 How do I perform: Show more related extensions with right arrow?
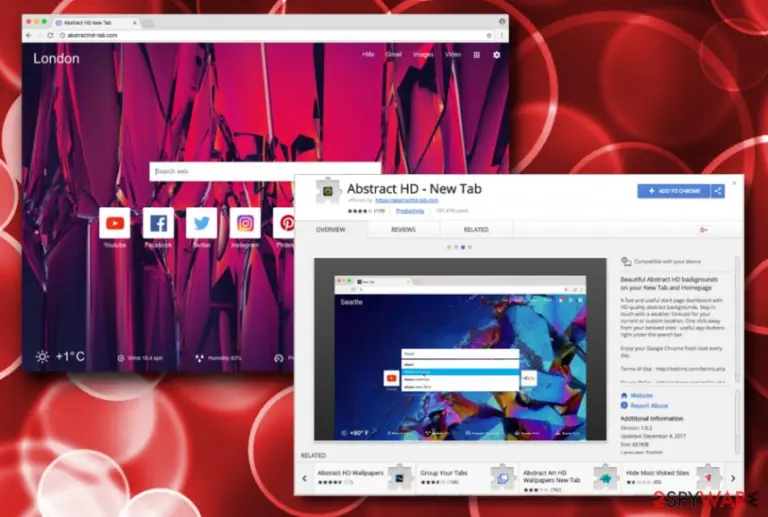point(733,478)
